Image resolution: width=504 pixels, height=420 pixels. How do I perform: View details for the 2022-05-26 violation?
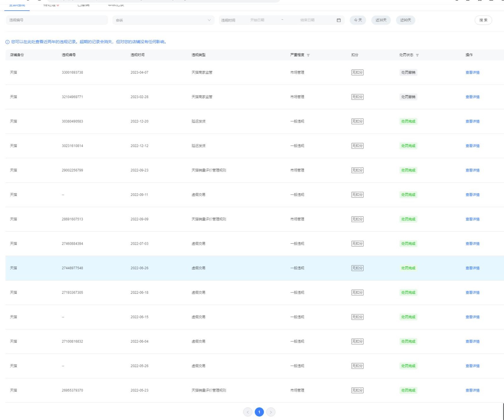(472, 366)
